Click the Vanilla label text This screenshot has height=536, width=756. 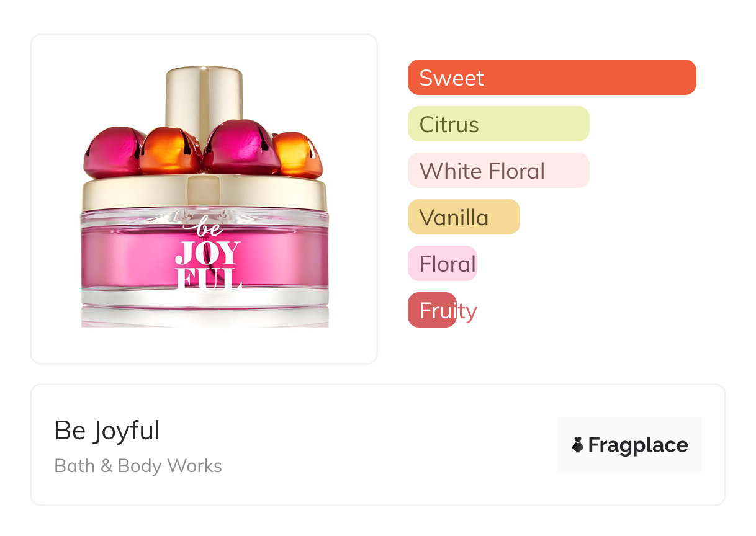454,217
